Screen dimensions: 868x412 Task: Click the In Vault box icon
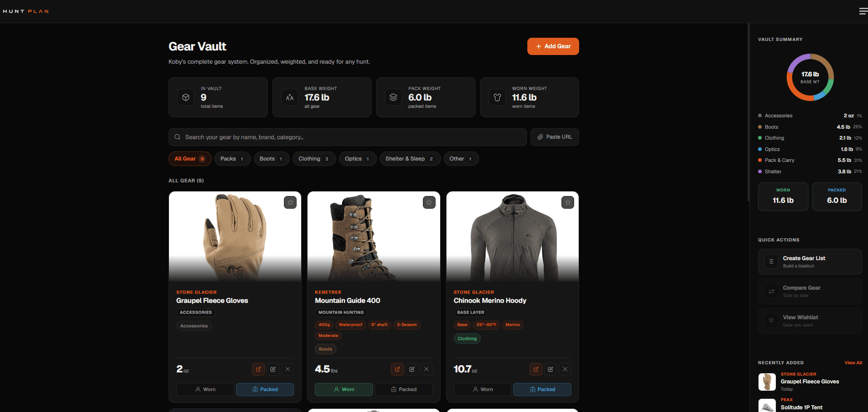click(186, 97)
